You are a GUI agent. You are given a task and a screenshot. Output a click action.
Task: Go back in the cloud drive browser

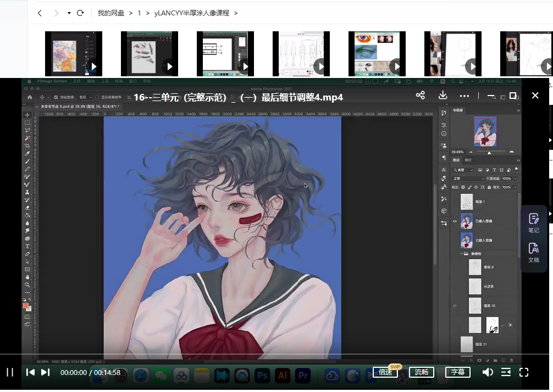[40, 13]
